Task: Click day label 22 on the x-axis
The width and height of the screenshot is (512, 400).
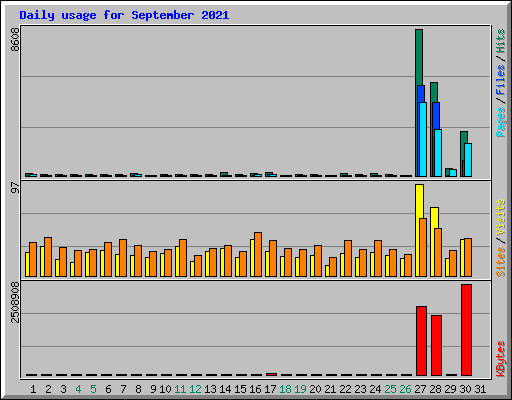Action: click(345, 389)
